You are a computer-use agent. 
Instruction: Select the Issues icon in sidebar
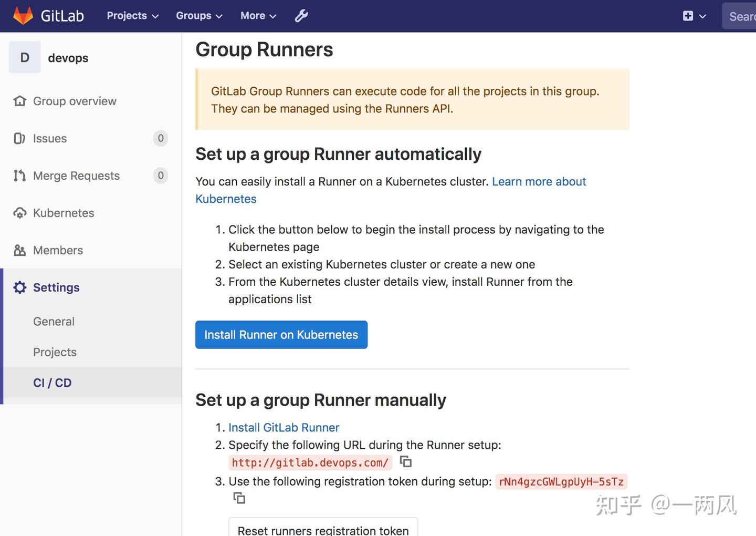(19, 138)
